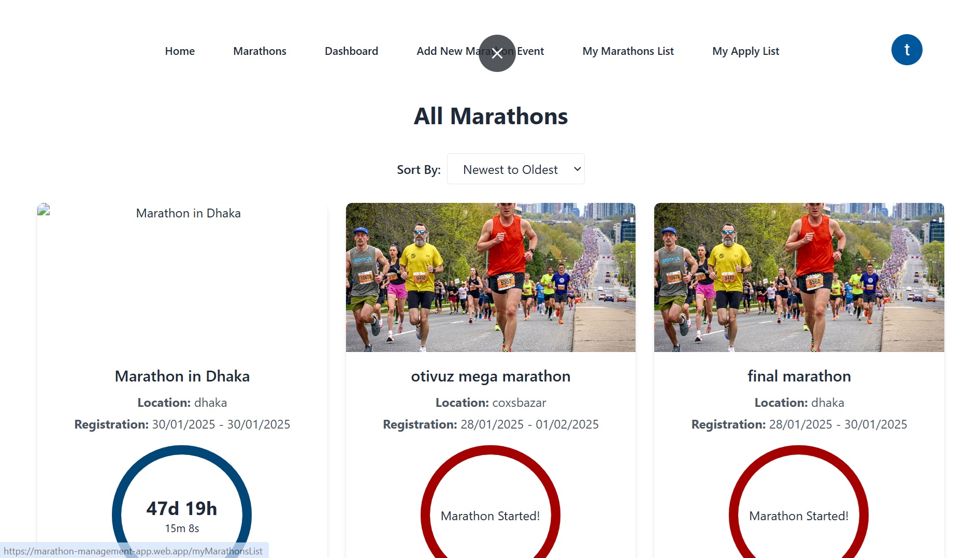The image size is (980, 558).
Task: Open the Sort By dropdown
Action: pos(515,169)
